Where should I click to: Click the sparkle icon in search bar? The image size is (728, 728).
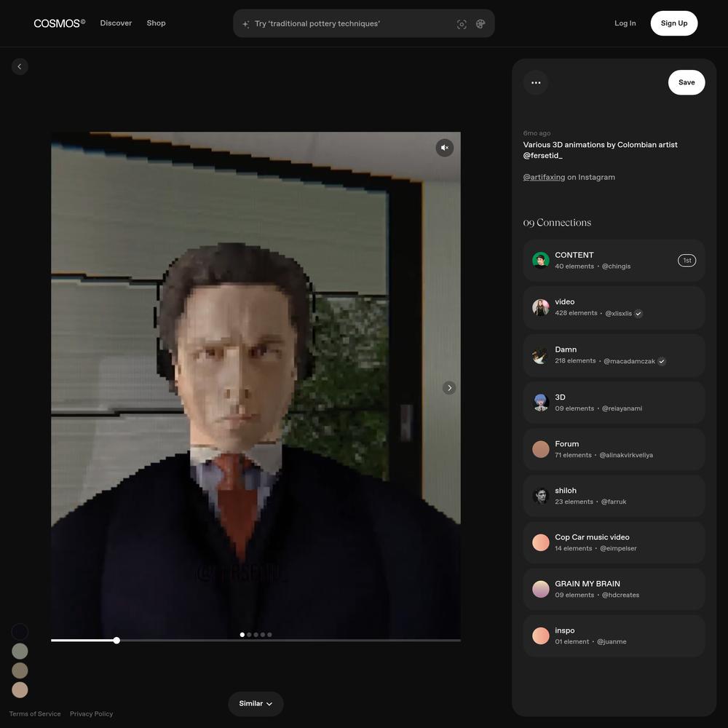245,24
